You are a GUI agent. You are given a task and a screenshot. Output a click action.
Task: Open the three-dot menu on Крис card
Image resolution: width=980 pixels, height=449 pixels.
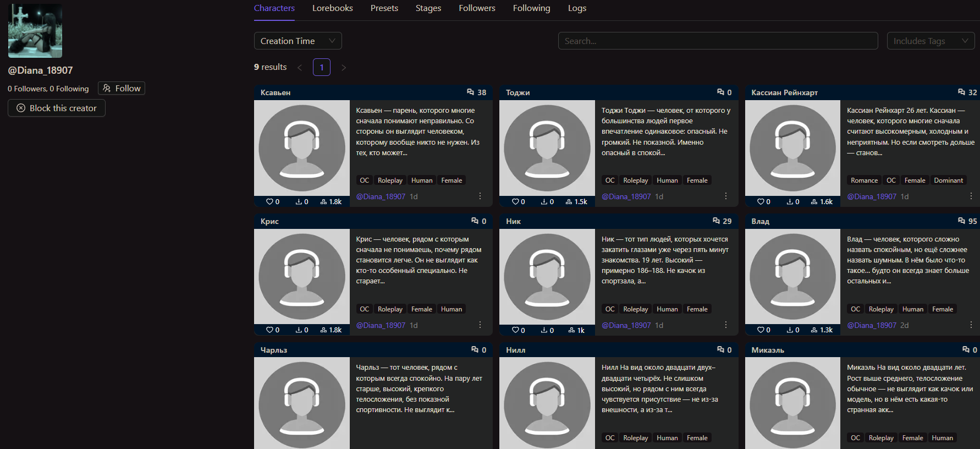tap(480, 325)
